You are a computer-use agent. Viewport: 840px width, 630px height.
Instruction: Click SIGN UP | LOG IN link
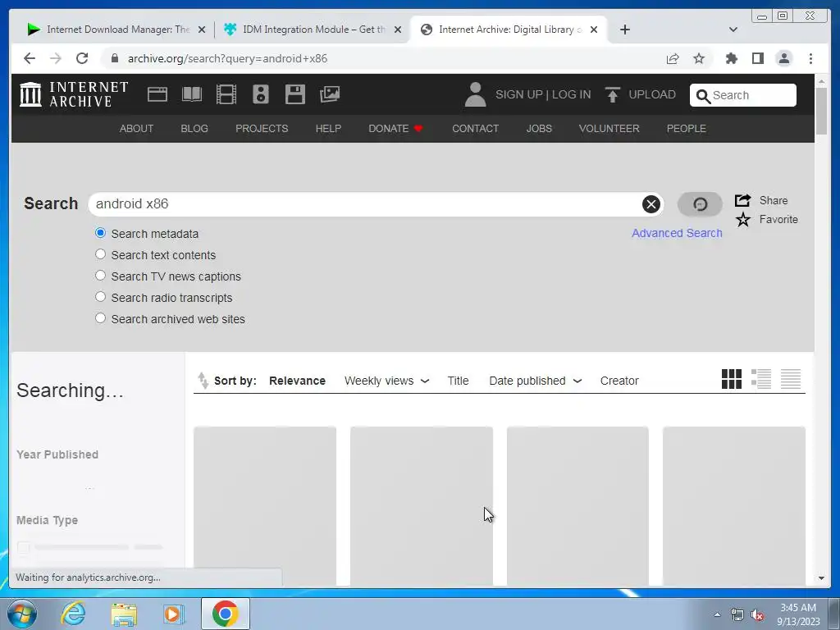tap(543, 95)
